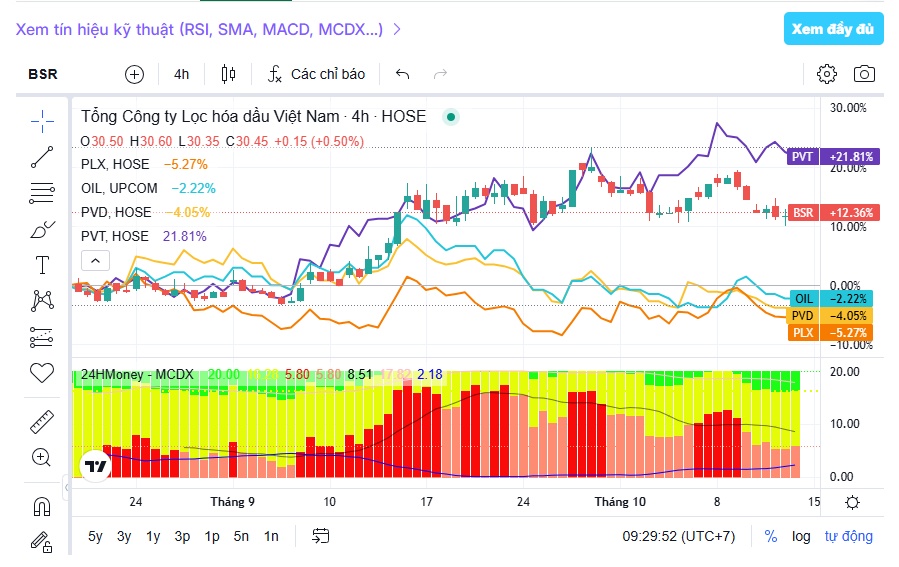Open the 4h interval dropdown

[x=181, y=75]
